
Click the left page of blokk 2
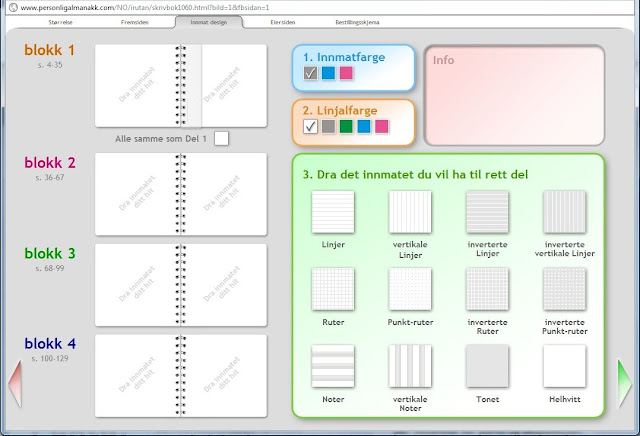[x=136, y=194]
